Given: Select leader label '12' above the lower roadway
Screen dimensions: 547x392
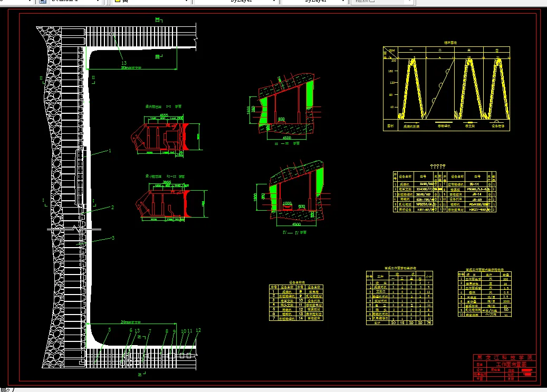Looking at the screenshot, I should (x=198, y=330).
